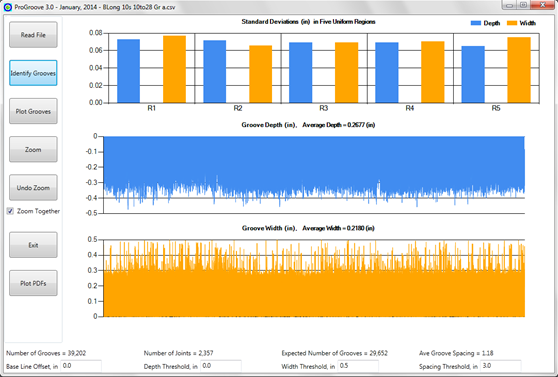
Task: Activate the Zoom button
Action: click(33, 150)
